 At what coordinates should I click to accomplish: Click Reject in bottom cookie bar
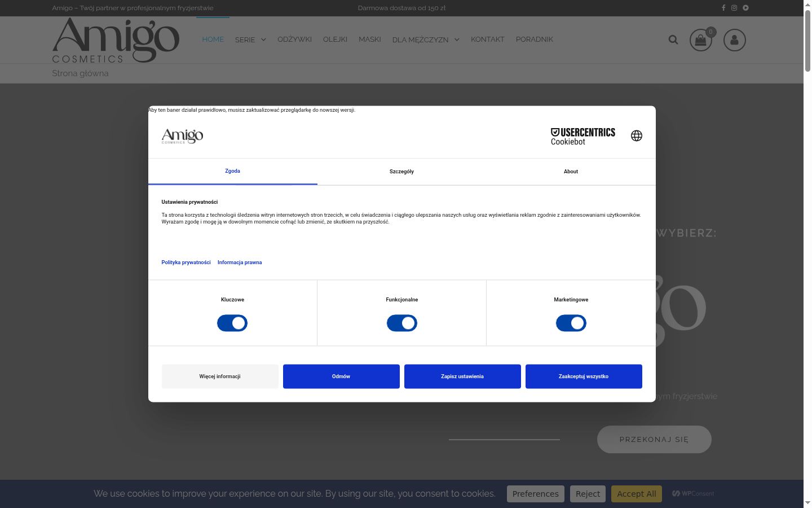click(x=588, y=494)
